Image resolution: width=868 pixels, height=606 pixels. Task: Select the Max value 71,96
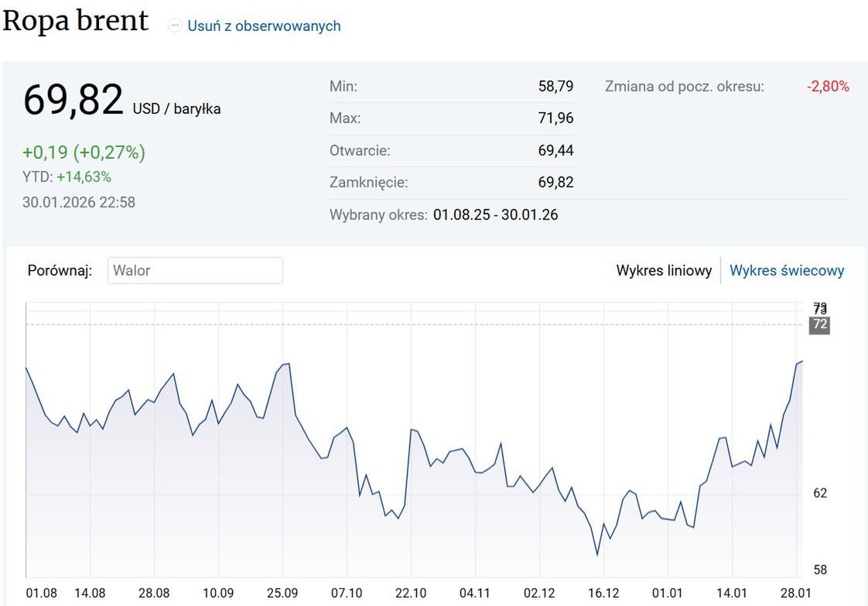coord(555,118)
